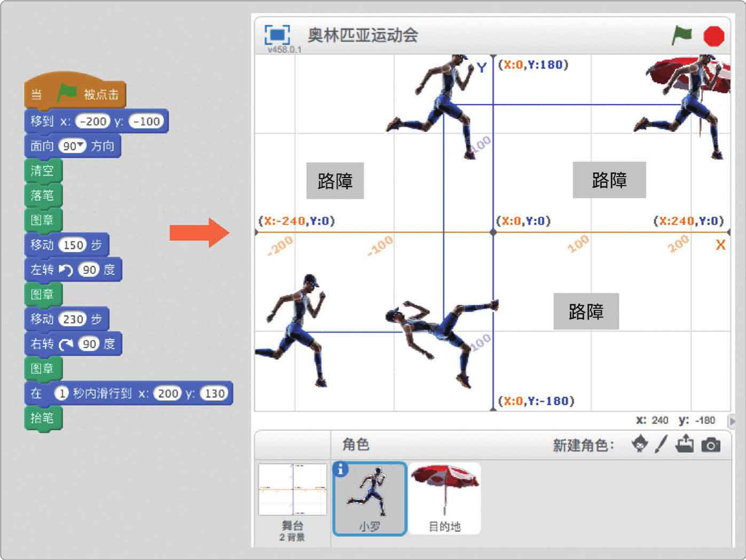Edit the x value 200 in glide block
The width and height of the screenshot is (746, 560).
[x=168, y=393]
